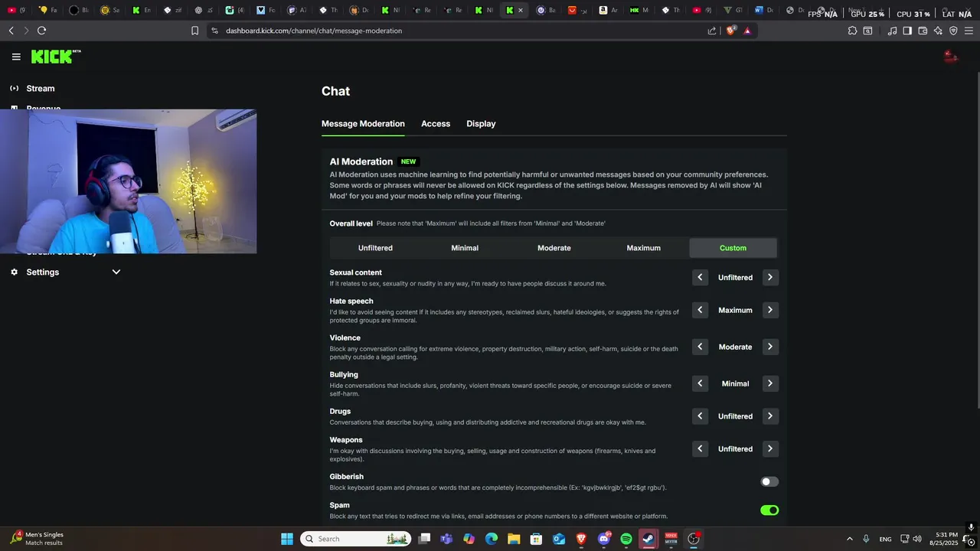Select the Moderate overall level
Image resolution: width=980 pixels, height=551 pixels.
pyautogui.click(x=554, y=248)
